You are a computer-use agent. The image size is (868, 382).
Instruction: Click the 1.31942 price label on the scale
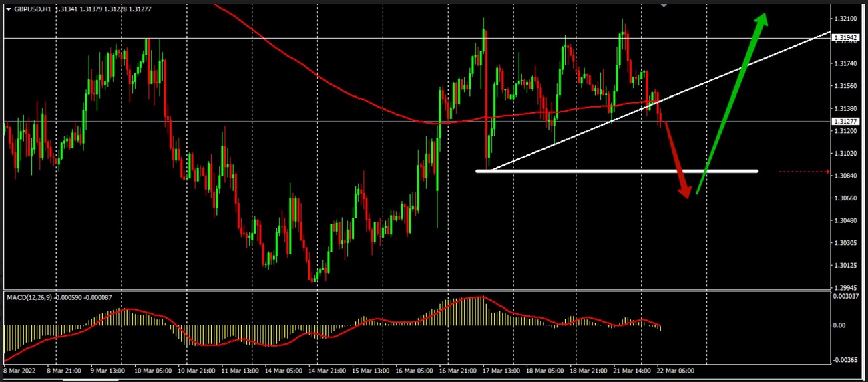[845, 39]
